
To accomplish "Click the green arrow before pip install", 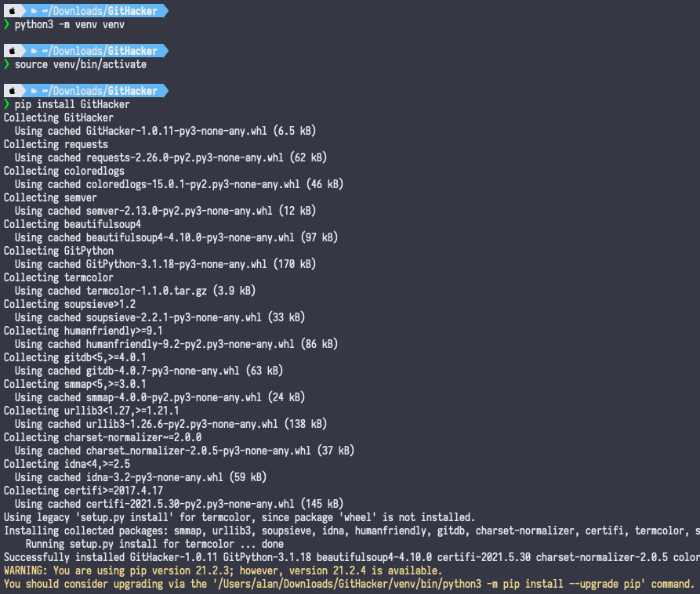I will click(x=7, y=104).
